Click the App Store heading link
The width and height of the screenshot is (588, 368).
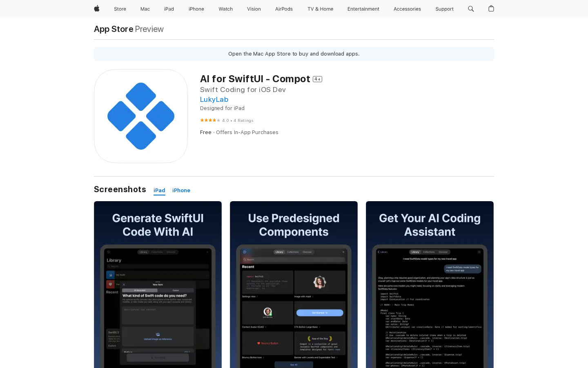tap(114, 29)
